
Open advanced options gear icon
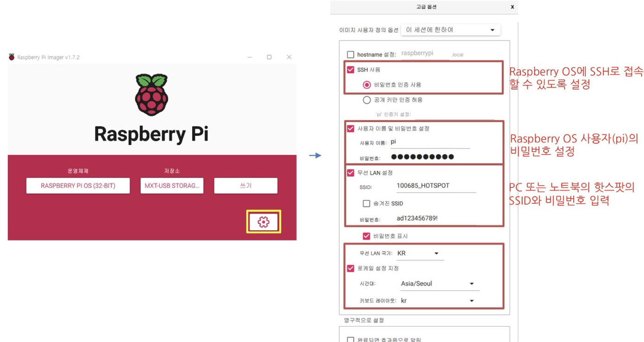263,222
